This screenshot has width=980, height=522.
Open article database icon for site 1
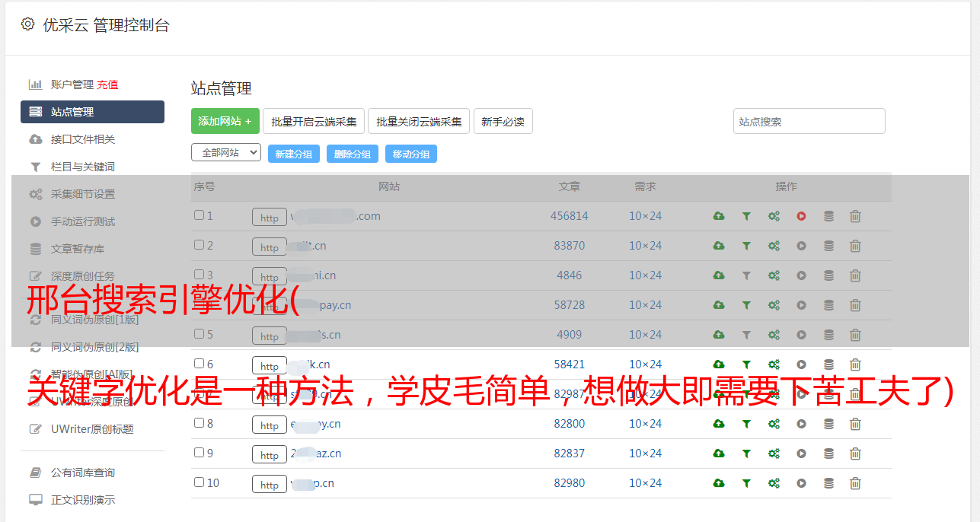pyautogui.click(x=828, y=216)
